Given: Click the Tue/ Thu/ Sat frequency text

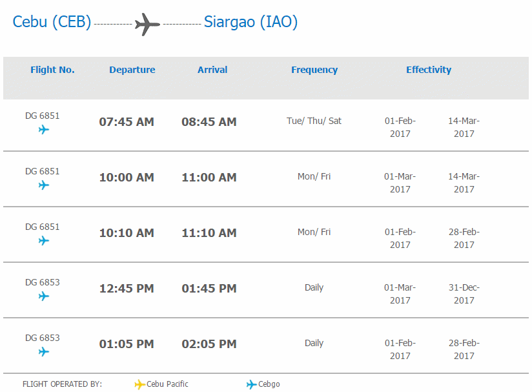Looking at the screenshot, I should point(314,121).
